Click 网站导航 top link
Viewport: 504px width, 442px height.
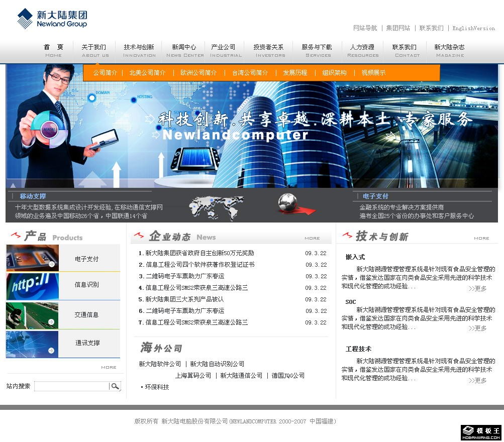click(365, 28)
